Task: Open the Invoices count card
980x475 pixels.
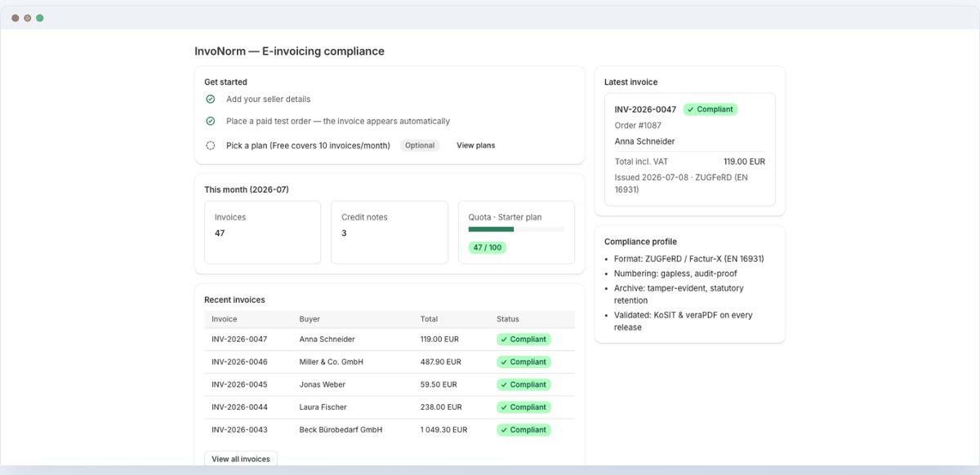Action: tap(262, 233)
